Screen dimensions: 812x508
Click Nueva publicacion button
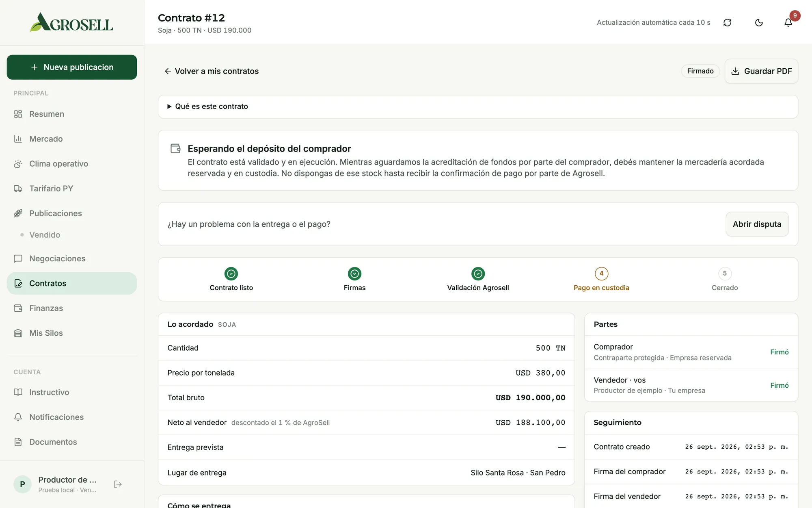72,67
